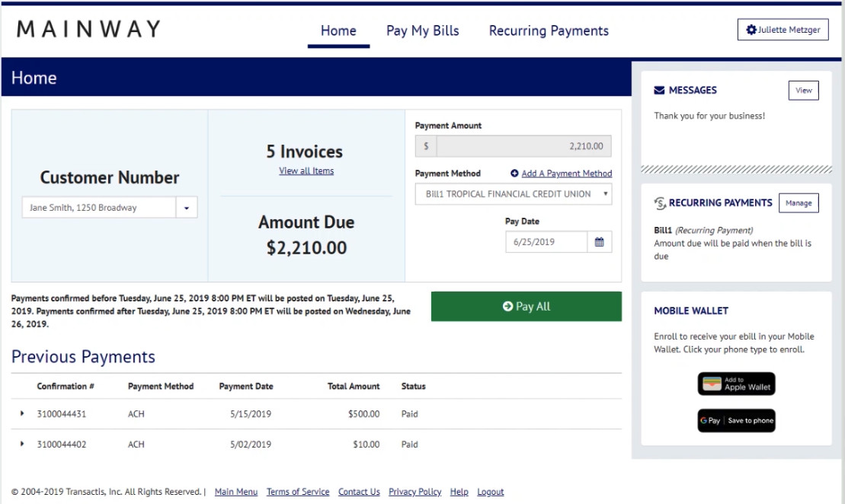Open Recurring Payments tab
Image resolution: width=845 pixels, height=504 pixels.
click(549, 30)
